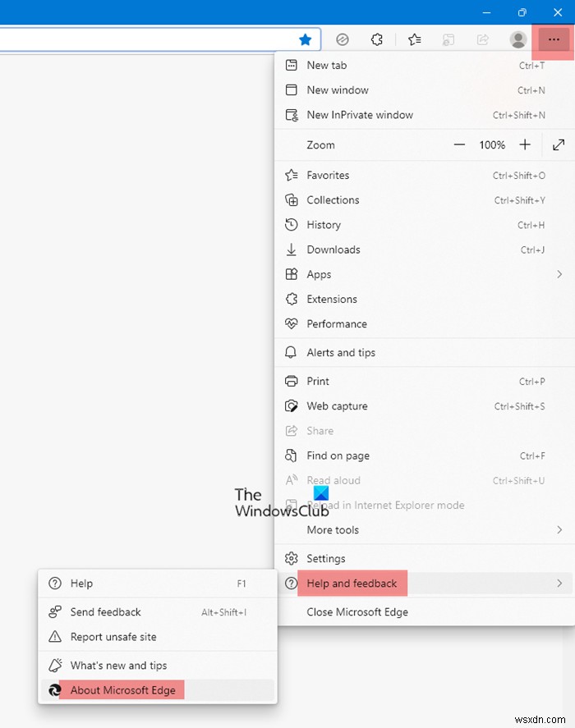575x728 pixels.
Task: Zoom out using the minus control
Action: 459,144
